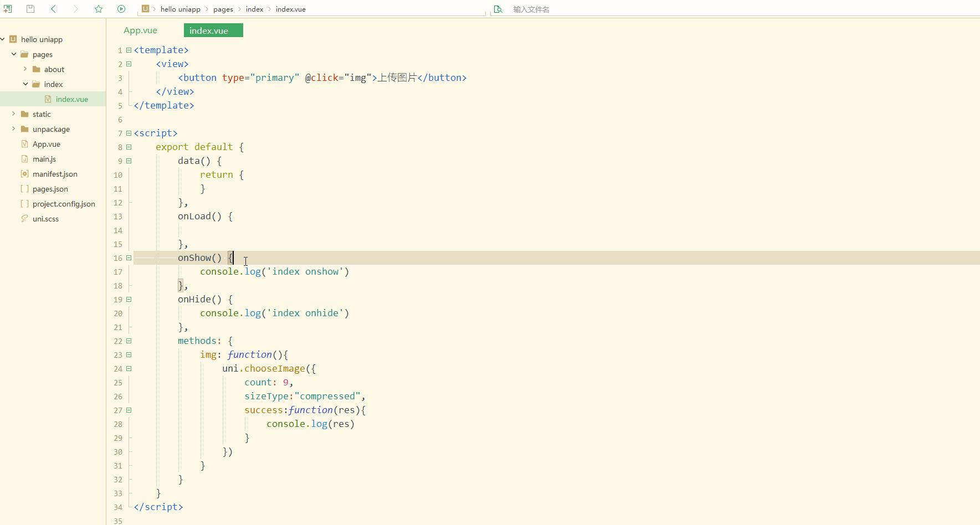Place cursor on '上传图片' button text
Screen dimensions: 980x525
point(397,78)
